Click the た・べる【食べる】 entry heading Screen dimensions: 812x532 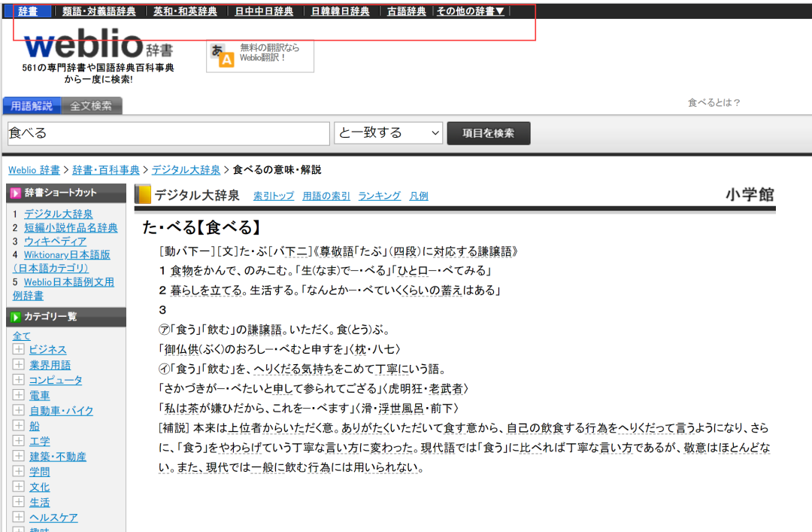pos(201,227)
